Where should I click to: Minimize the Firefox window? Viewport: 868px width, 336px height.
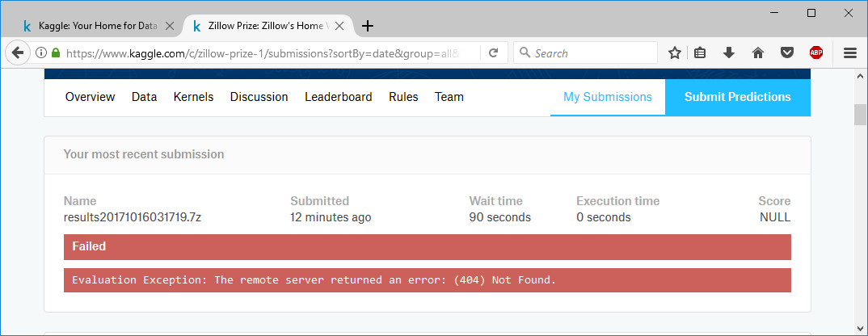[773, 13]
